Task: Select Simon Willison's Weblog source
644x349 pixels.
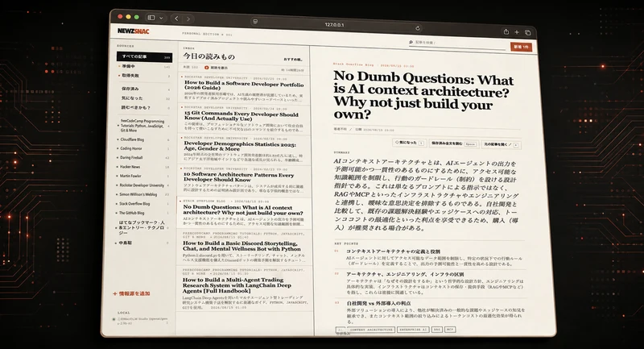Action: pos(142,194)
